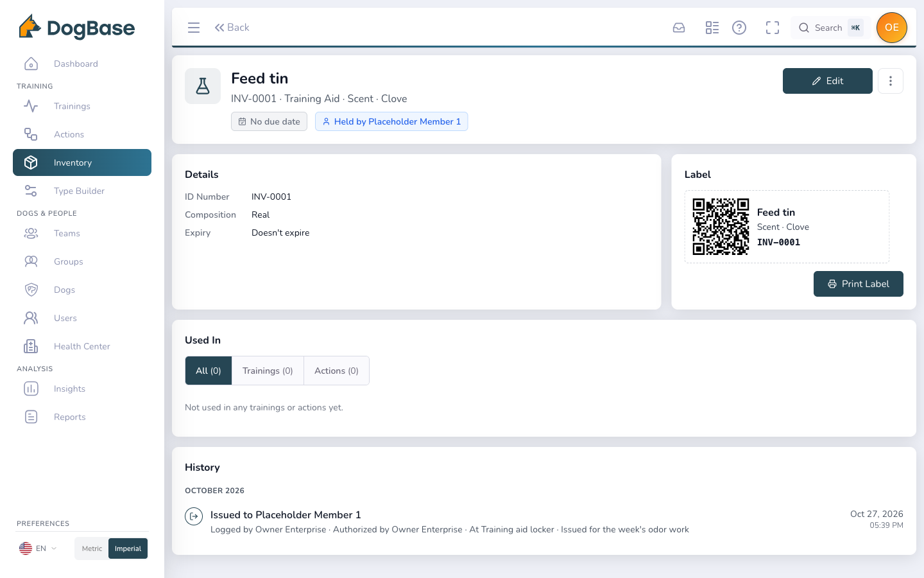Enter fullscreen mode with the expand icon

click(x=773, y=28)
